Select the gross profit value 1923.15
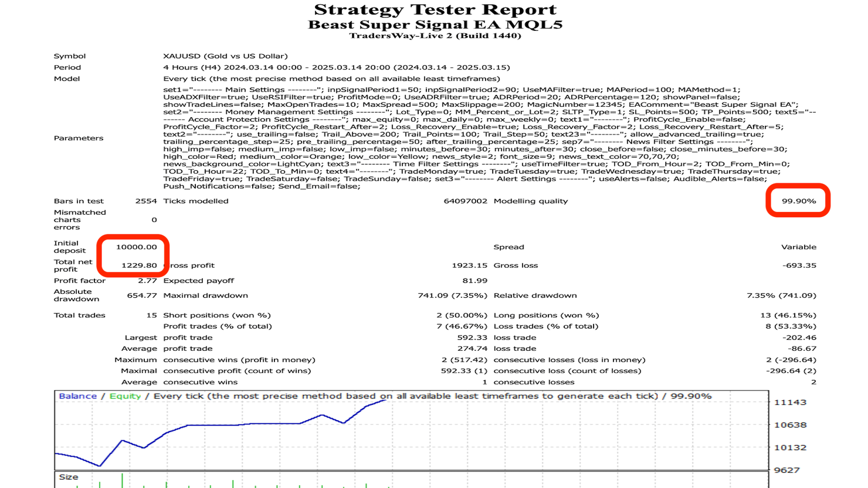The image size is (868, 488). point(470,265)
